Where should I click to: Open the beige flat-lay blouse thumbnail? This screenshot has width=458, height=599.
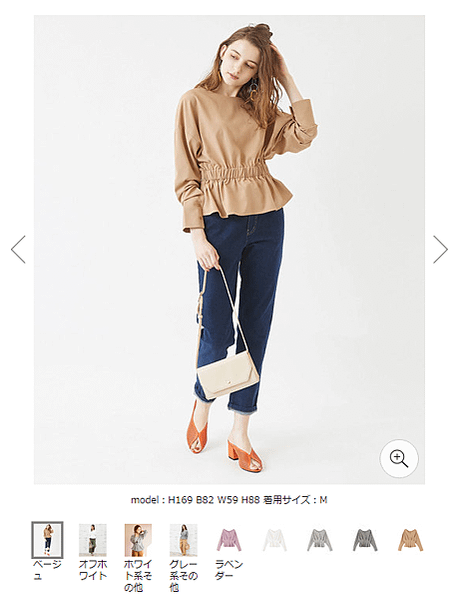(x=411, y=540)
